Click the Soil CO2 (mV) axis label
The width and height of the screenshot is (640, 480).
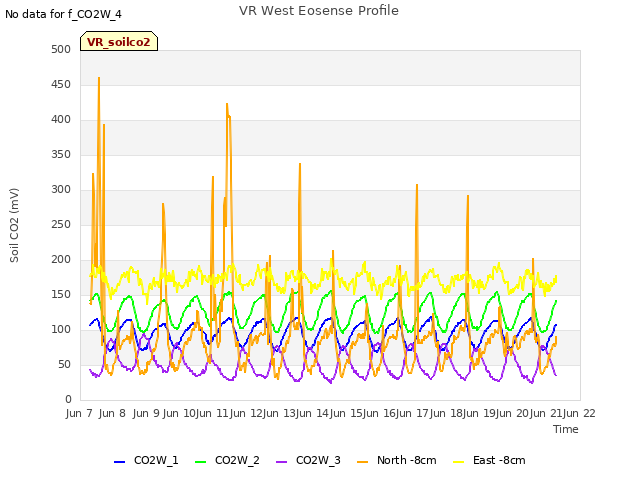coord(14,225)
